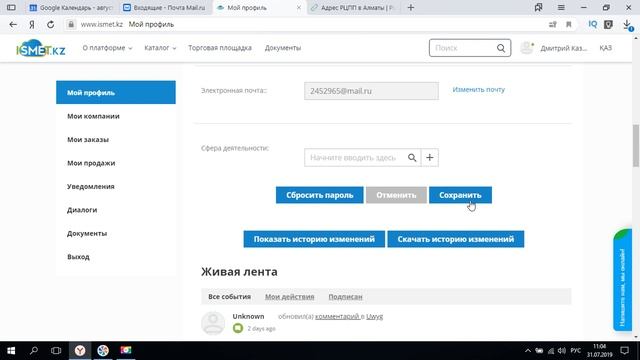Click the Сохранить button

(x=460, y=195)
